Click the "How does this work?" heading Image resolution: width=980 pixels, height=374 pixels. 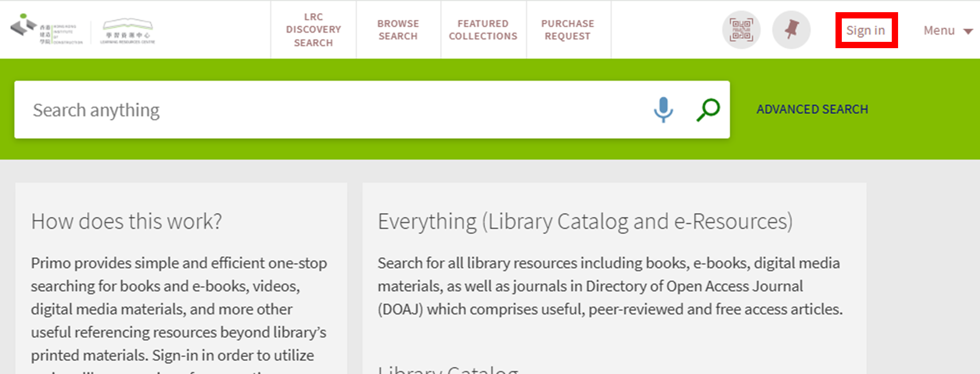pyautogui.click(x=126, y=221)
